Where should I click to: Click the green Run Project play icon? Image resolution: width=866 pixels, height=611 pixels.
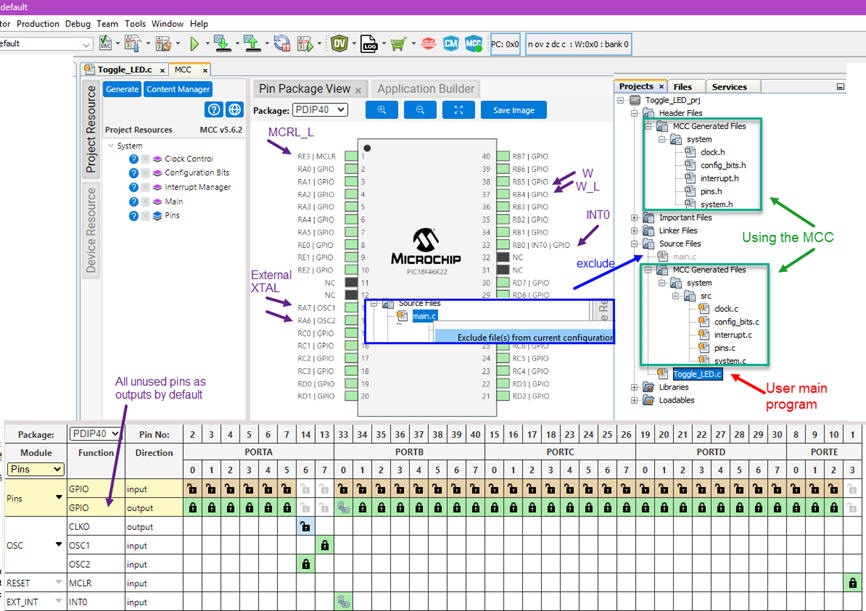point(194,44)
